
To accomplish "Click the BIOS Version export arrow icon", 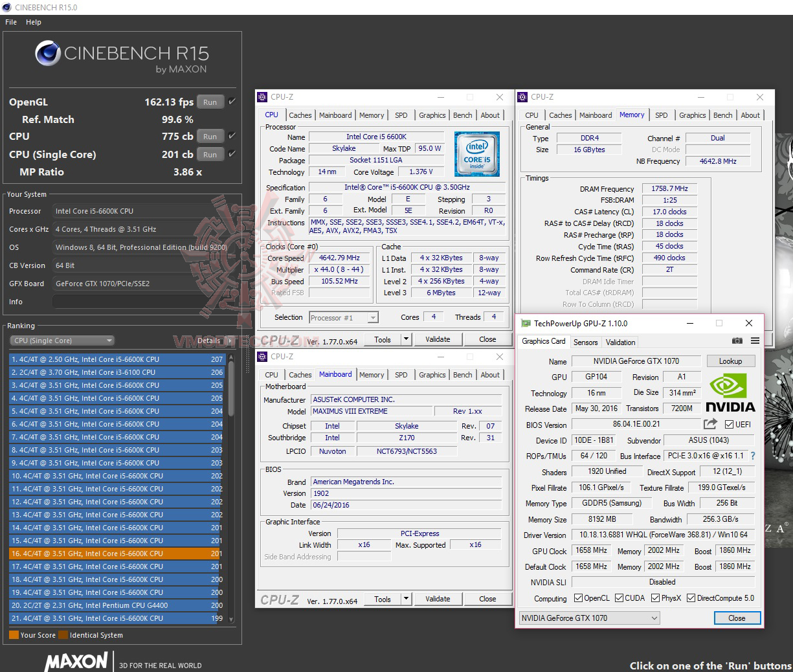I will coord(710,424).
